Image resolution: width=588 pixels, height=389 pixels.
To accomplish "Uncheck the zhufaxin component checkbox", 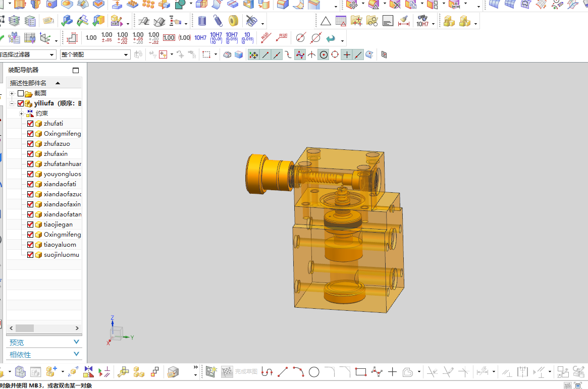I will point(30,154).
